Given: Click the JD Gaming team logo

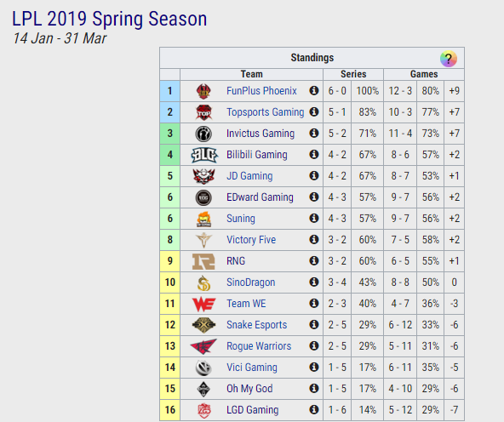Looking at the screenshot, I should click(203, 176).
